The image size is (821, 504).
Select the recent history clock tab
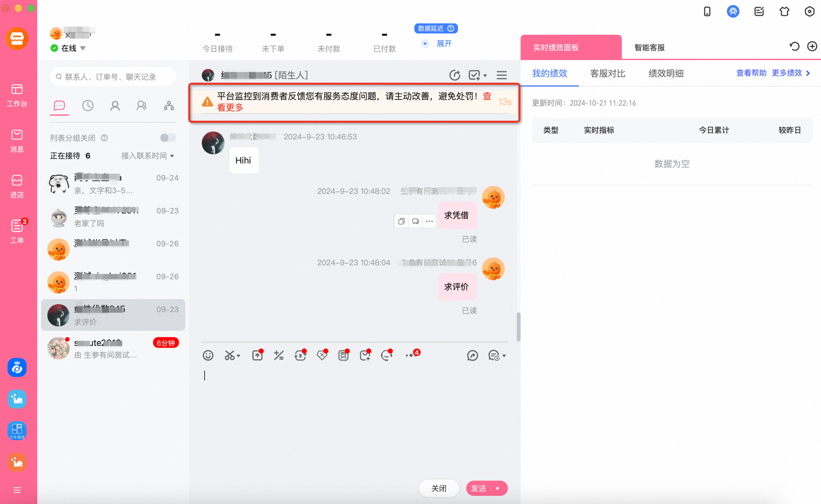pyautogui.click(x=88, y=106)
